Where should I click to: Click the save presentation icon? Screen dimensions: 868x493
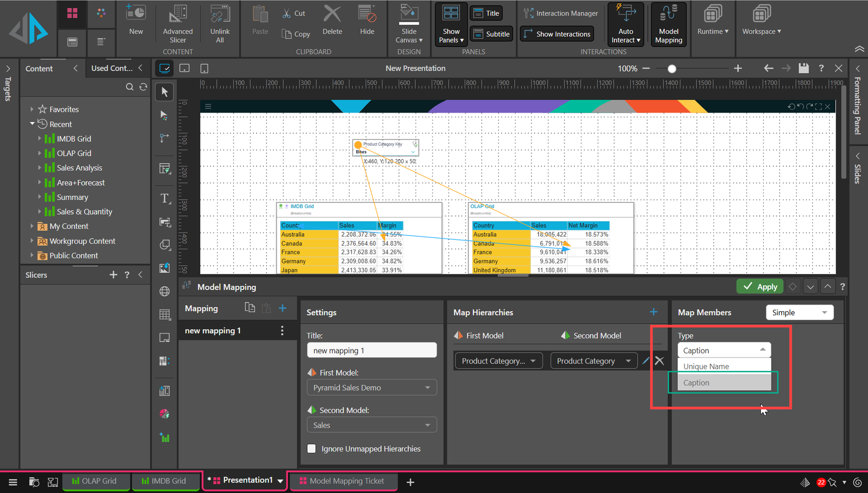pos(803,68)
